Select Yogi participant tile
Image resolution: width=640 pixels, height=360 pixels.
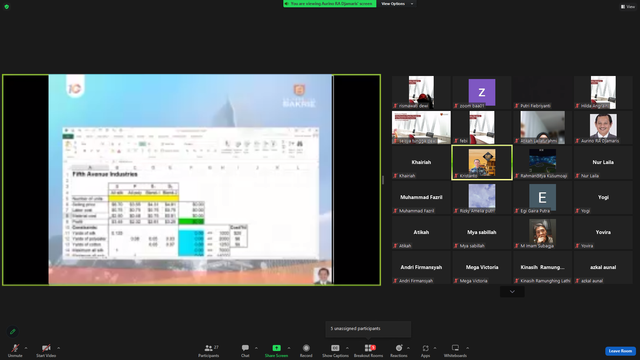603,198
